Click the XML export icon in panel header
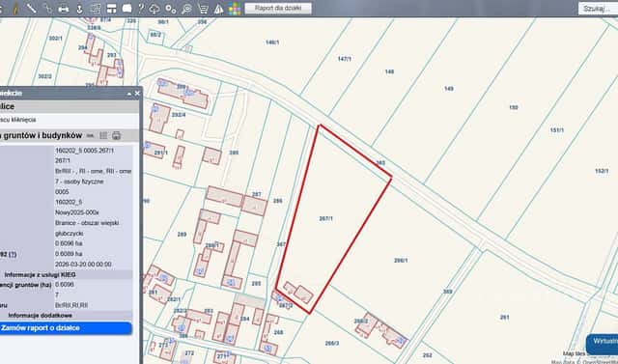 pyautogui.click(x=90, y=136)
